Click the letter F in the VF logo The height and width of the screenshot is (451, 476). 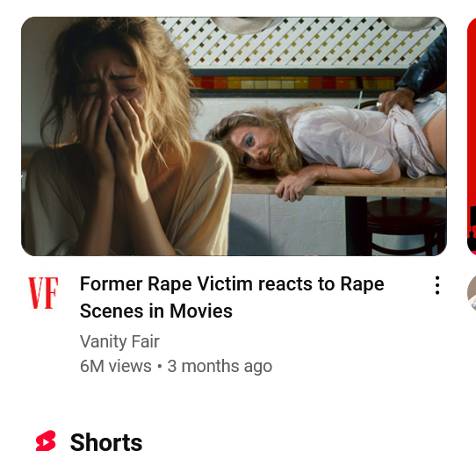point(52,293)
